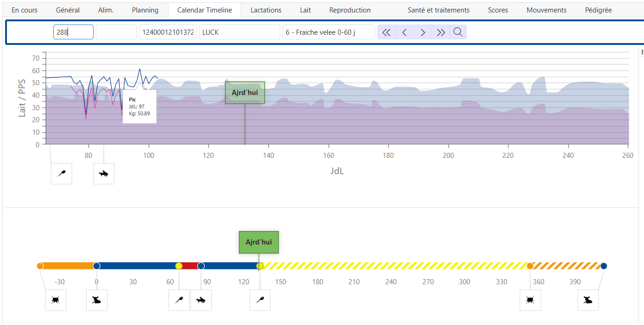Click the group field 6 - Fraiche velee 0-60 j

329,32
